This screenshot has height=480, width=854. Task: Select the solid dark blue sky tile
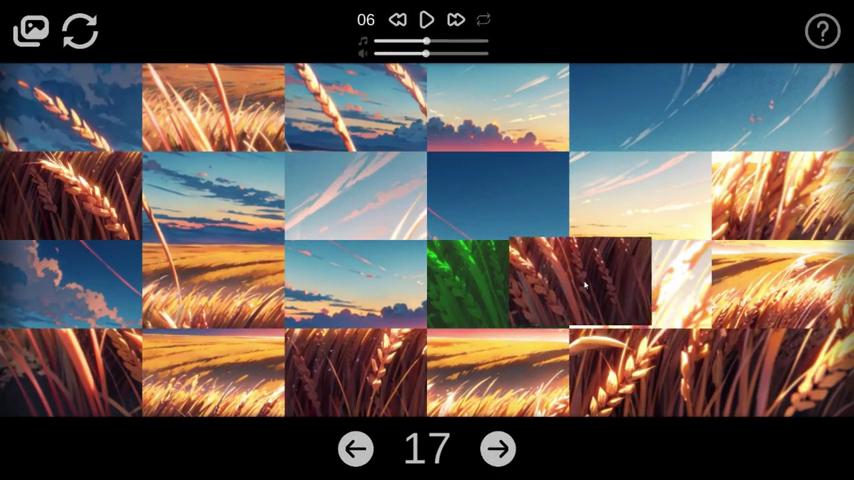coord(498,195)
